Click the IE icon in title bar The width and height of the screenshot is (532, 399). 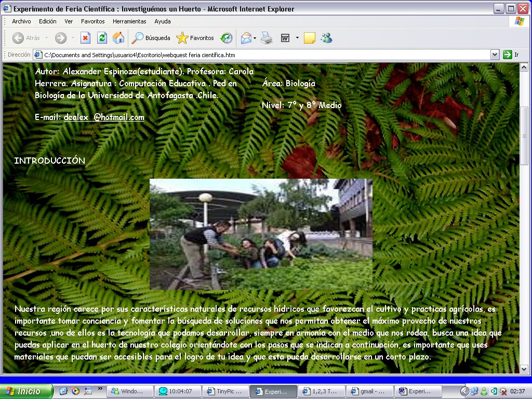[6, 8]
